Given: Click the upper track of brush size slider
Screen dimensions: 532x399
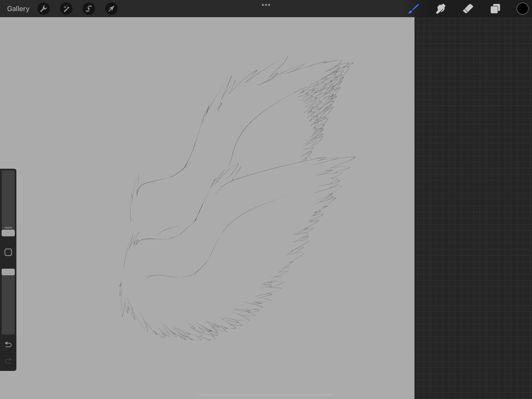Looking at the screenshot, I should pyautogui.click(x=8, y=198).
